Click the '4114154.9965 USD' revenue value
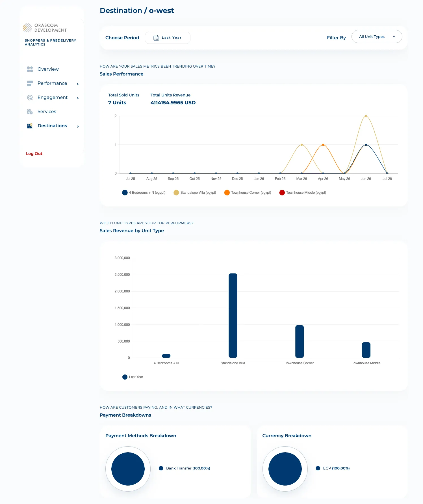This screenshot has height=504, width=423. tap(173, 103)
